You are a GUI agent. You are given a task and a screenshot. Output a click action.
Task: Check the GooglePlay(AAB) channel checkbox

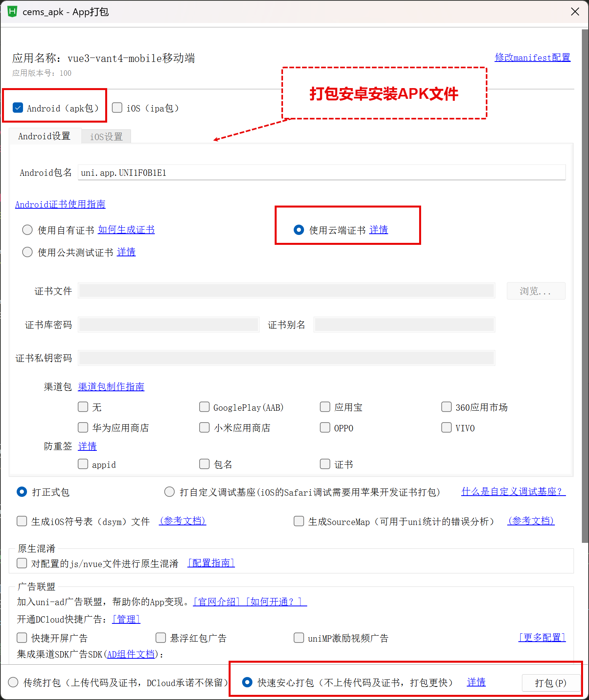click(204, 407)
